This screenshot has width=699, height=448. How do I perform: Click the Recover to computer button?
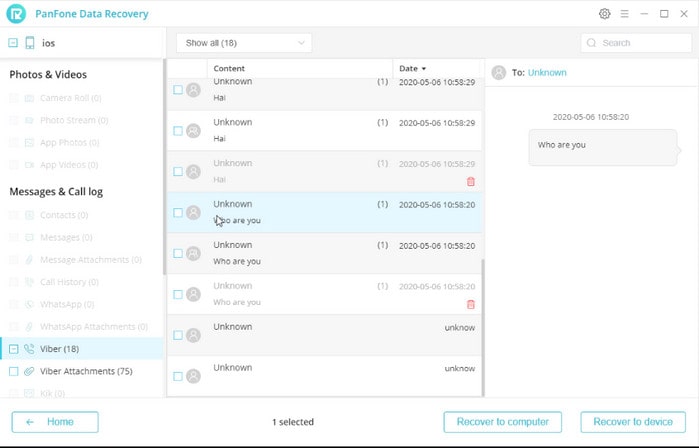[x=502, y=422]
